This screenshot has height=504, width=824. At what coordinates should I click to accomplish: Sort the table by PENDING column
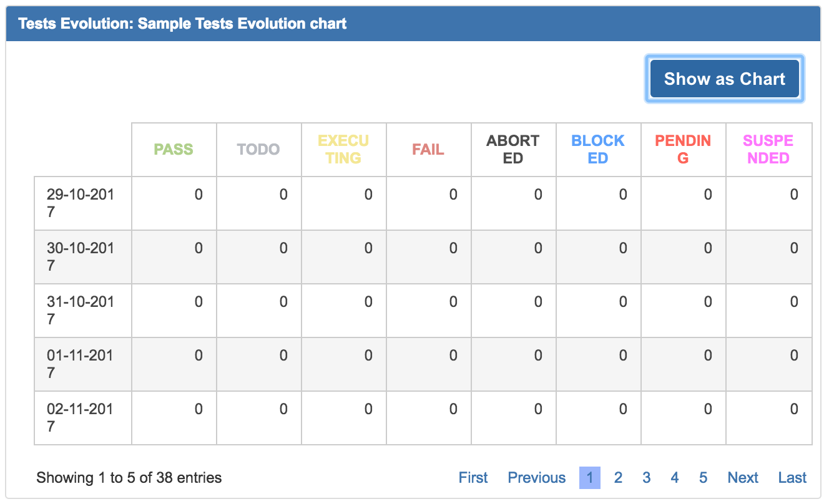click(x=682, y=149)
